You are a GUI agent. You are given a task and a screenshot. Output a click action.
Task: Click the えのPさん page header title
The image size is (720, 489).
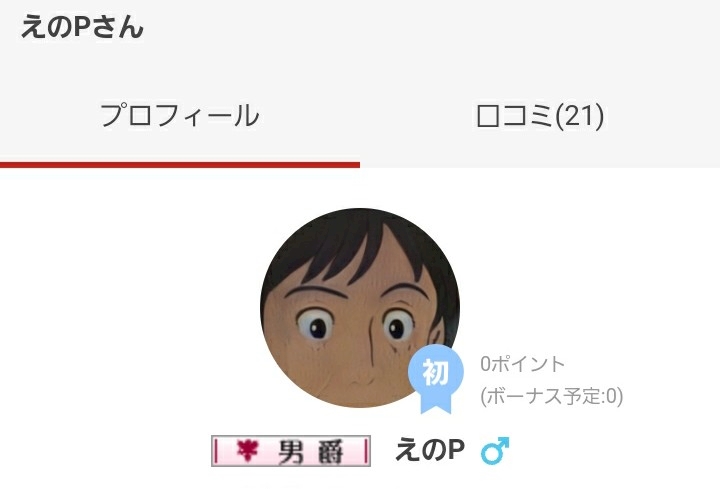82,27
